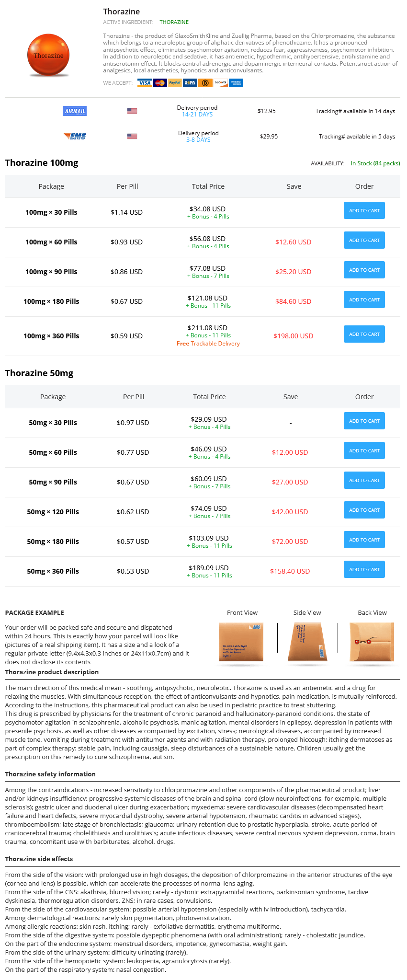Choose the Bitcoin payment icon

click(x=205, y=83)
